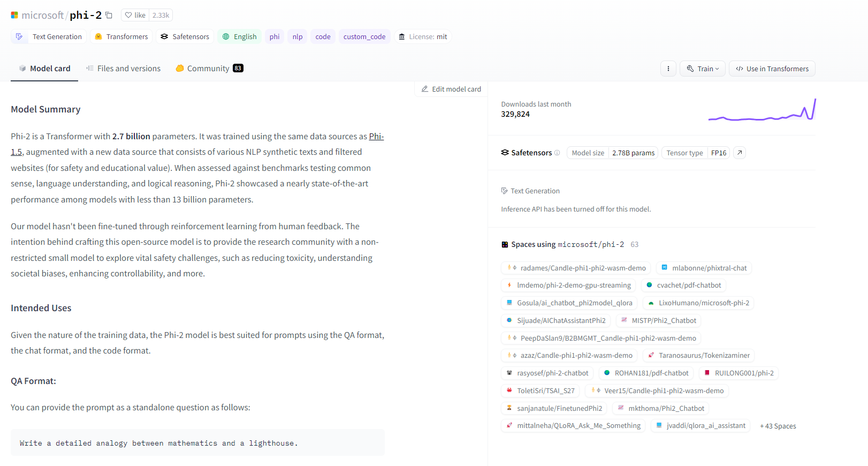
Task: Click the Safetensors info icon
Action: pos(557,153)
